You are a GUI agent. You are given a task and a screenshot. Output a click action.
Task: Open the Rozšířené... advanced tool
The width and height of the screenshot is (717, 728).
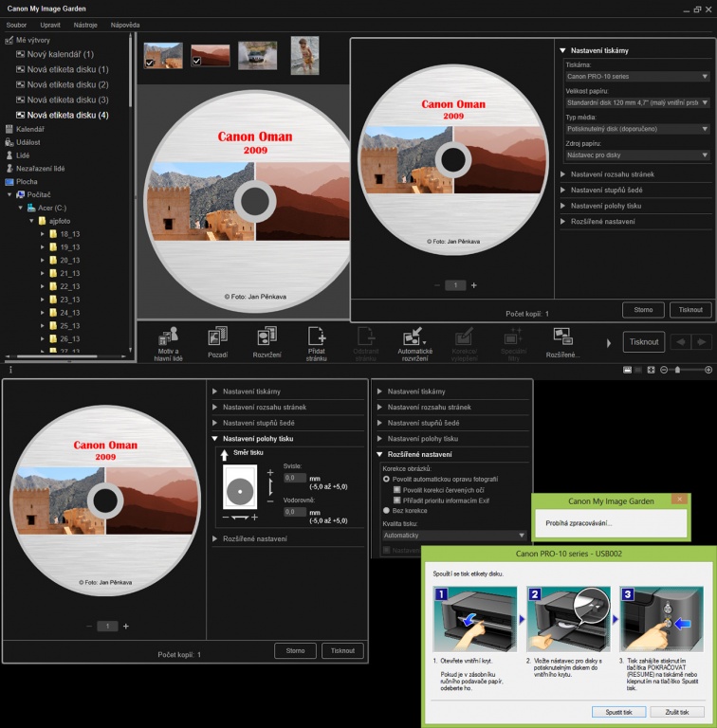coord(562,343)
